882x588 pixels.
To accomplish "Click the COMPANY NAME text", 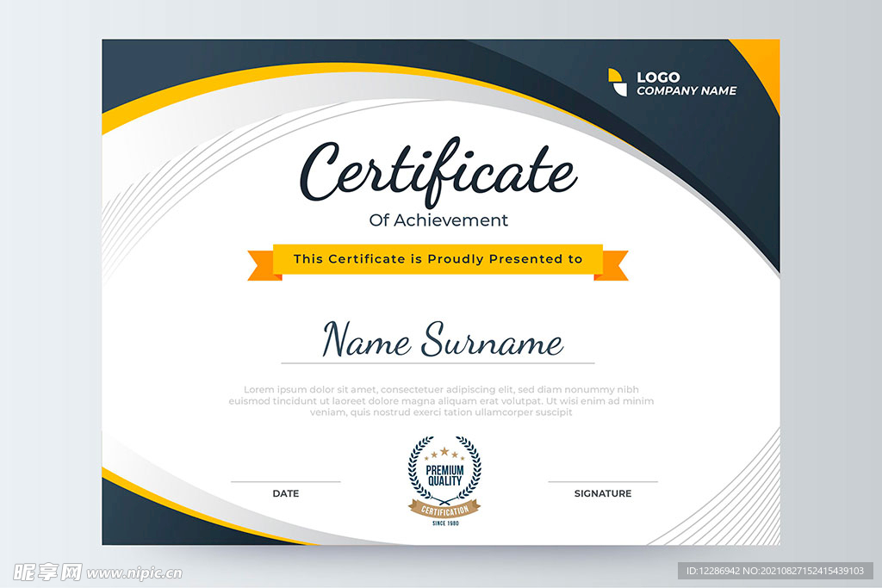I will tap(686, 90).
